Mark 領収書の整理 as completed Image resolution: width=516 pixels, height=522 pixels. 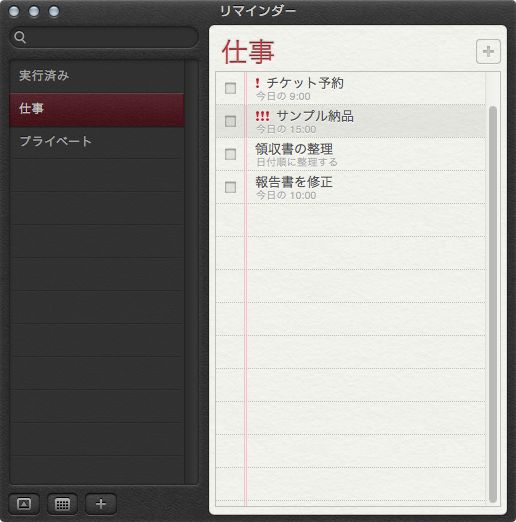click(x=230, y=154)
